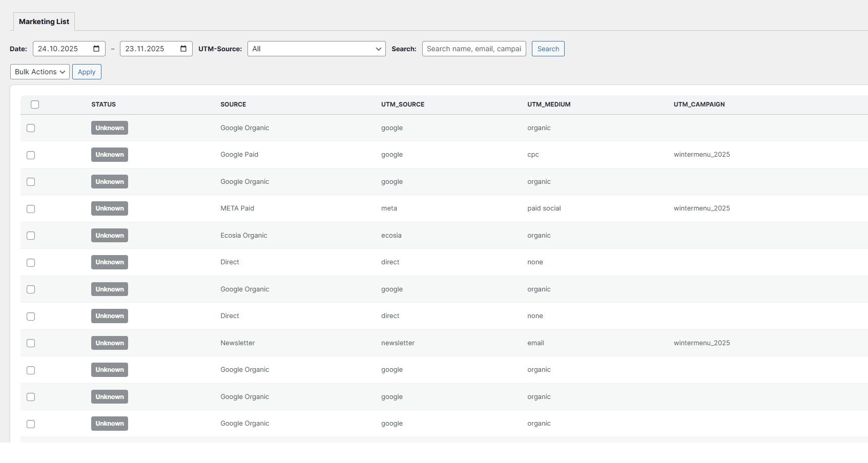Click the UTM_SOURCE column header

click(x=402, y=104)
